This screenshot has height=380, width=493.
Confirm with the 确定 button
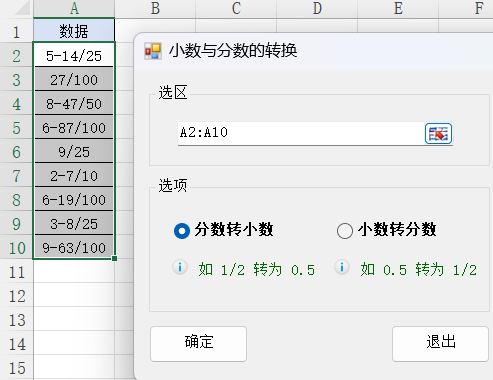tap(198, 344)
